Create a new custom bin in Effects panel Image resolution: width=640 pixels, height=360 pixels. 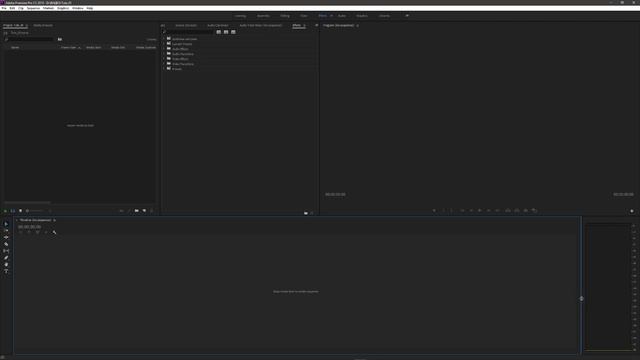[x=306, y=213]
